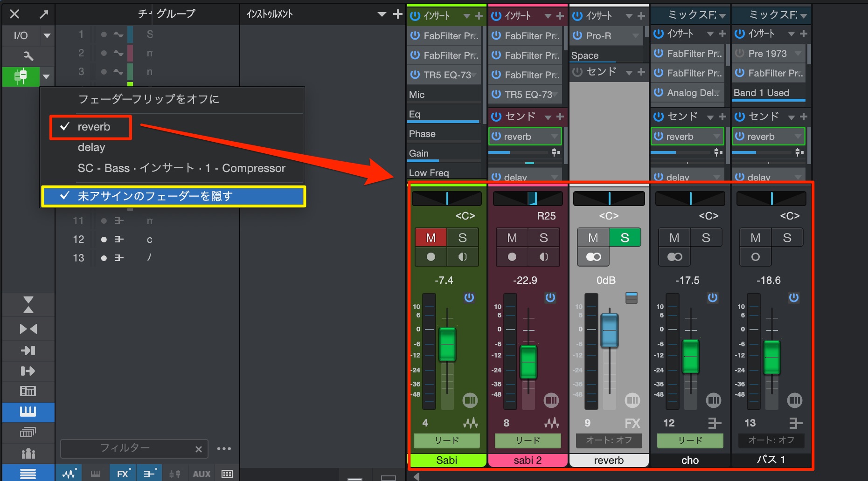This screenshot has width=868, height=481.
Task: Click the green fader flip icon
Action: coord(21,76)
